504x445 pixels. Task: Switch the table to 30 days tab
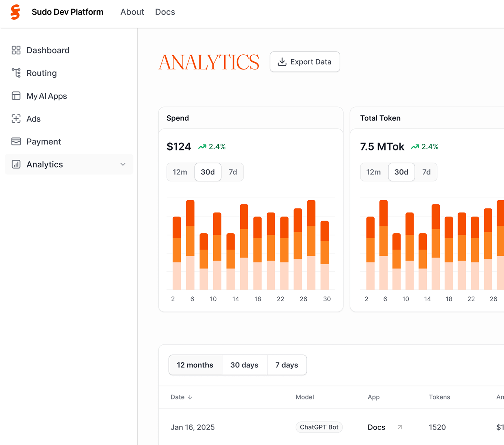coord(244,365)
